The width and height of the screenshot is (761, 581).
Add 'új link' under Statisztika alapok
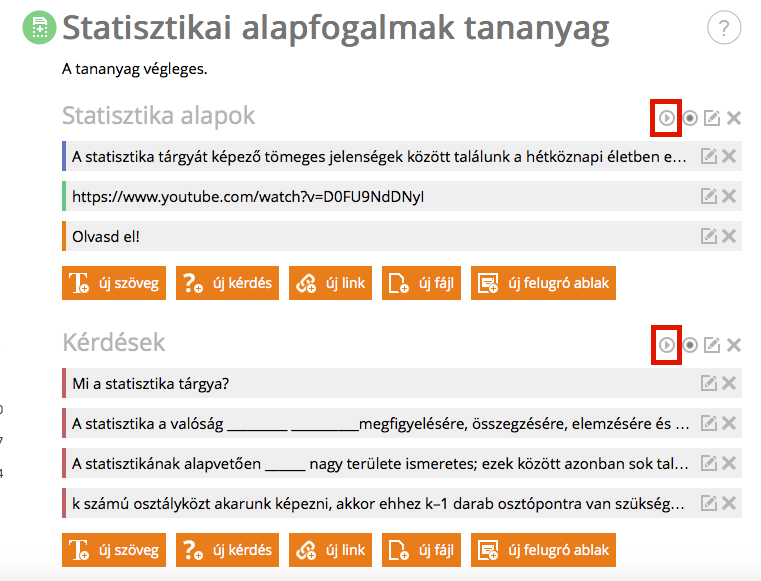tap(331, 283)
